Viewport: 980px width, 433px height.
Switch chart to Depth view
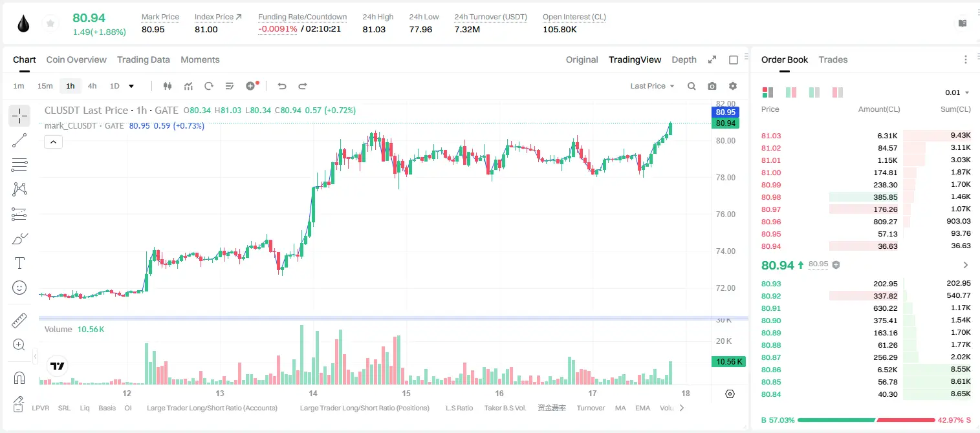684,59
